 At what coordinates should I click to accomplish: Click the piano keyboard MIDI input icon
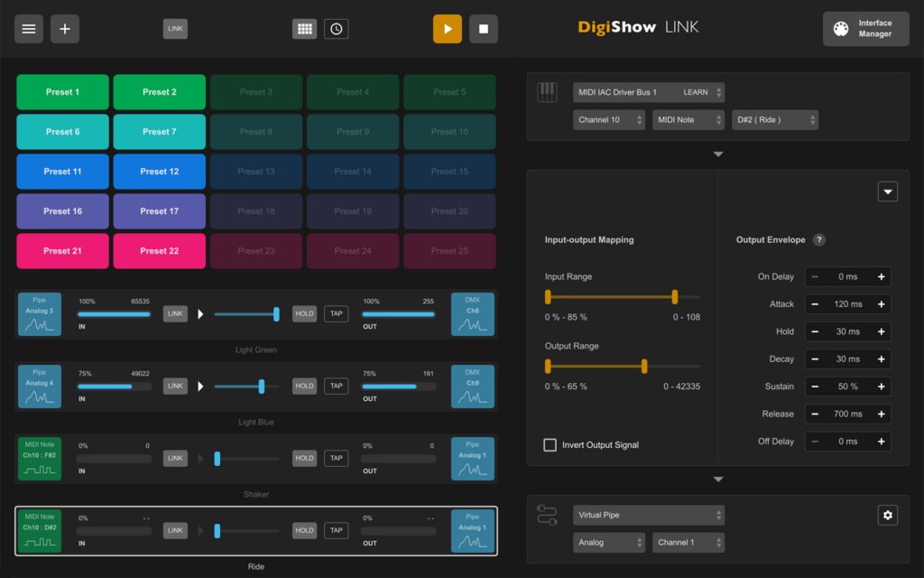[x=548, y=91]
